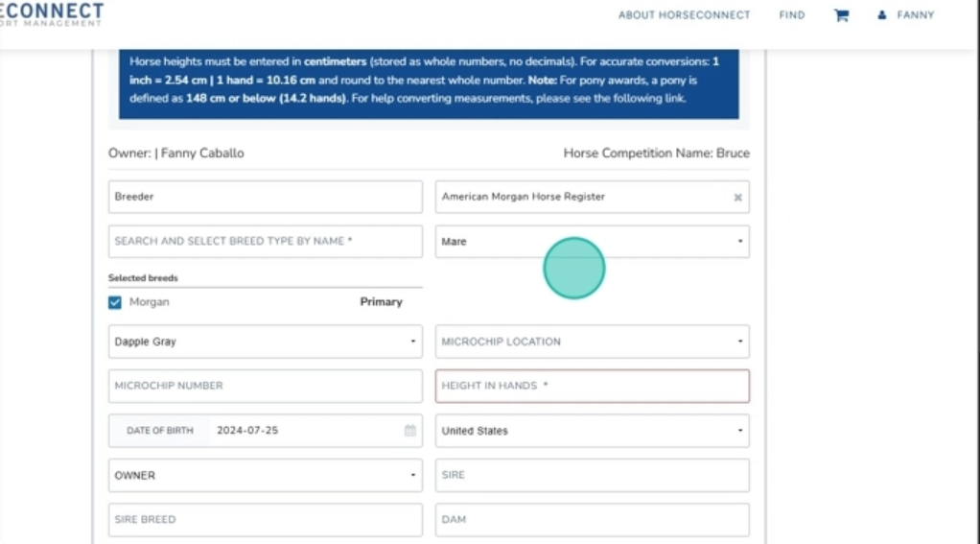
Task: Follow the conversion help link
Action: pos(664,99)
